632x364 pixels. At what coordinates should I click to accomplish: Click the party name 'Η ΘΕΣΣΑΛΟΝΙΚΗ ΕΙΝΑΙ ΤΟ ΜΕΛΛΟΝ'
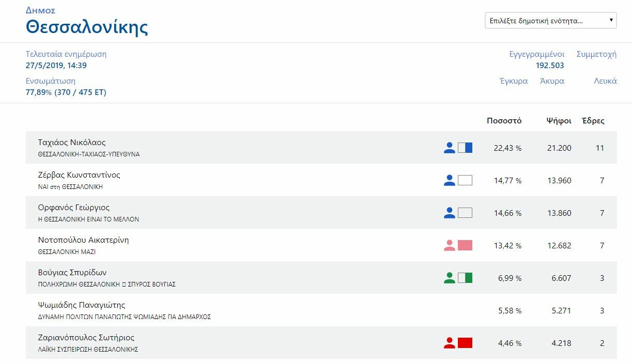pyautogui.click(x=89, y=219)
